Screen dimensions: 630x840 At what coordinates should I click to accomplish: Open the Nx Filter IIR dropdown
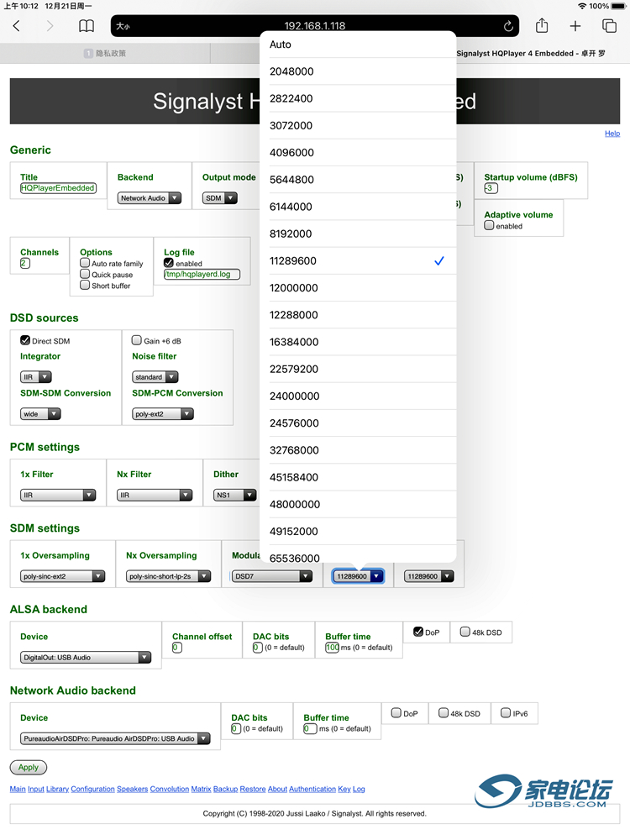pyautogui.click(x=155, y=496)
